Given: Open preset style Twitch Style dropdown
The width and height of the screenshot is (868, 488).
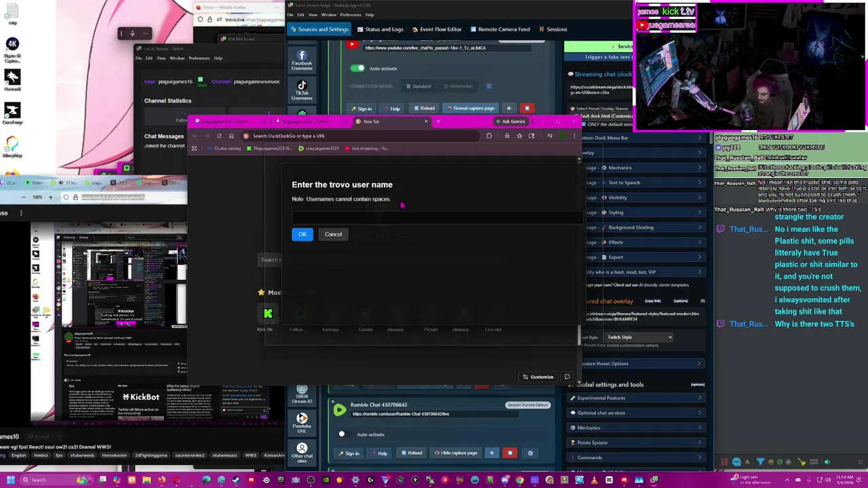Looking at the screenshot, I should 638,337.
